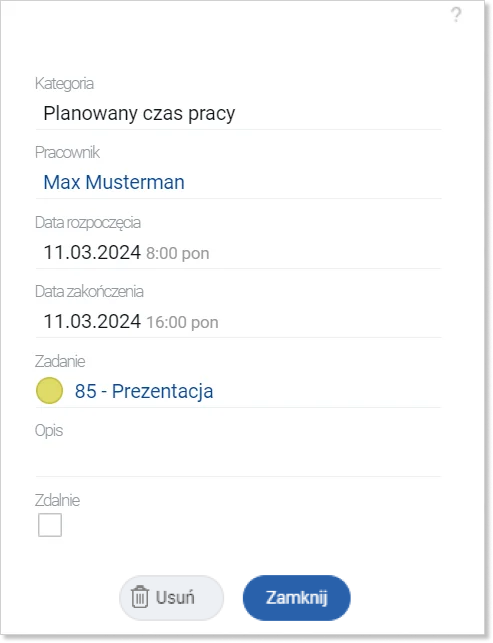The height and width of the screenshot is (643, 493).
Task: Close the dialog with Zamknij
Action: point(297,597)
